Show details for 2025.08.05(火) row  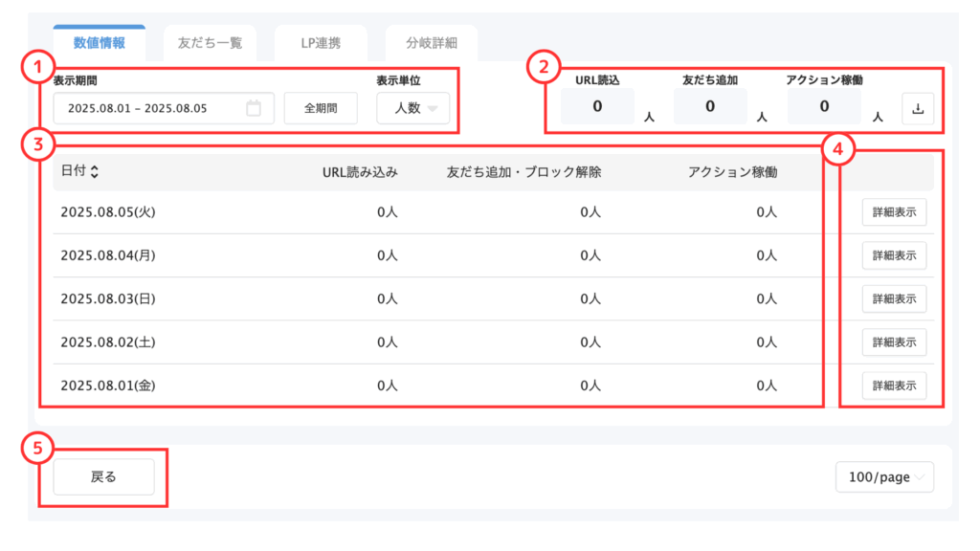click(894, 212)
